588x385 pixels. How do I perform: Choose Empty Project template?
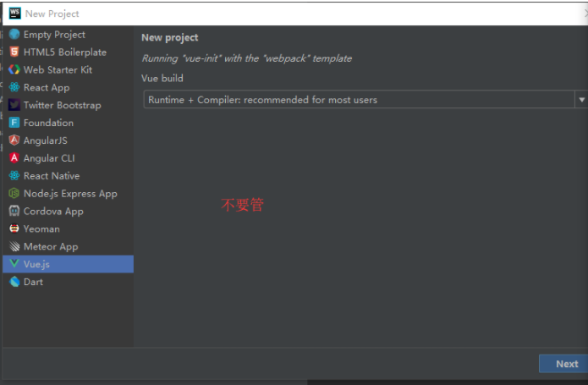click(x=68, y=34)
